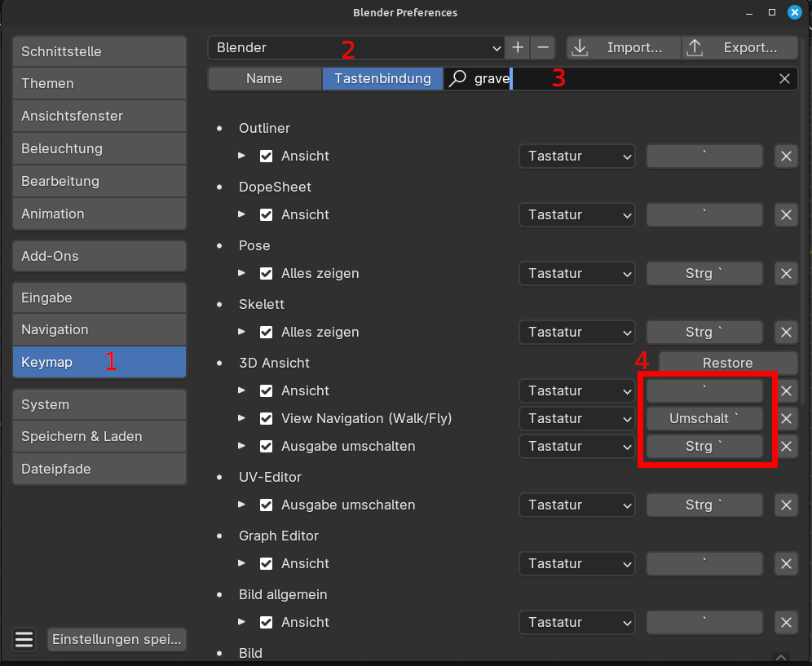This screenshot has width=812, height=666.
Task: Change the UV-Editor Strg ` key binding
Action: click(704, 505)
